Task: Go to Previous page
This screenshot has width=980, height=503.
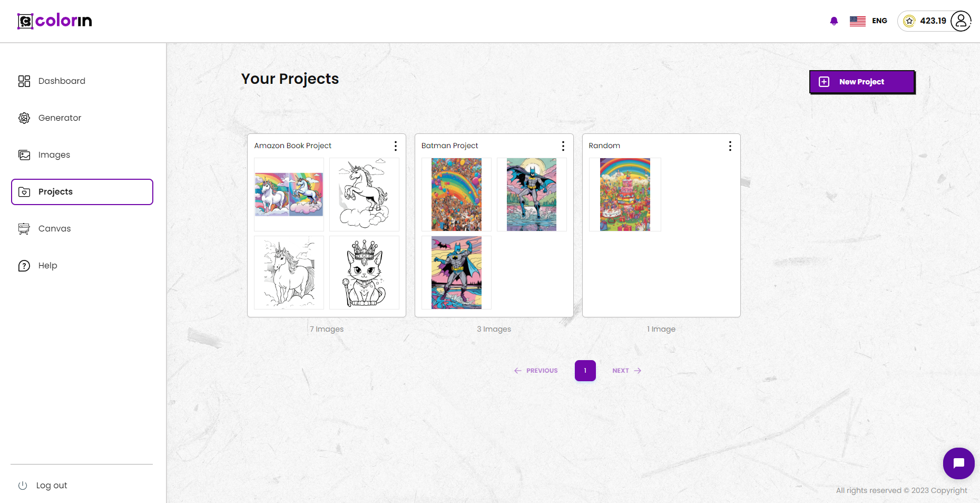Action: point(536,371)
